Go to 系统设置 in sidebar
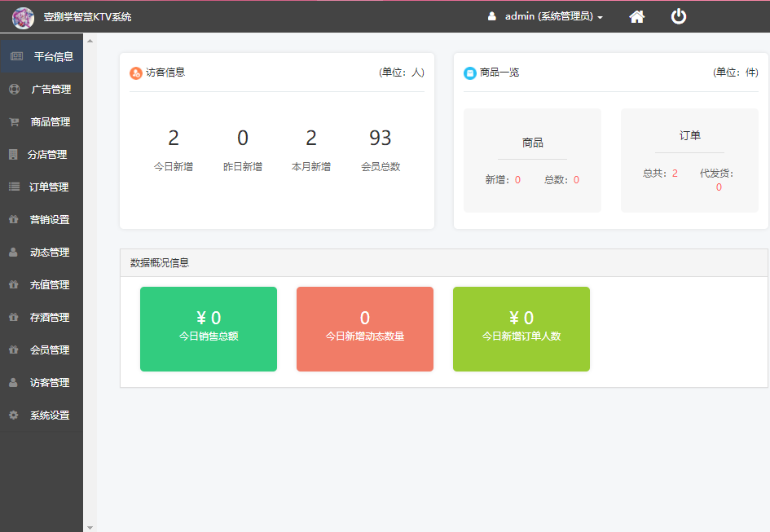Screen dimensions: 770x532 (x=42, y=415)
